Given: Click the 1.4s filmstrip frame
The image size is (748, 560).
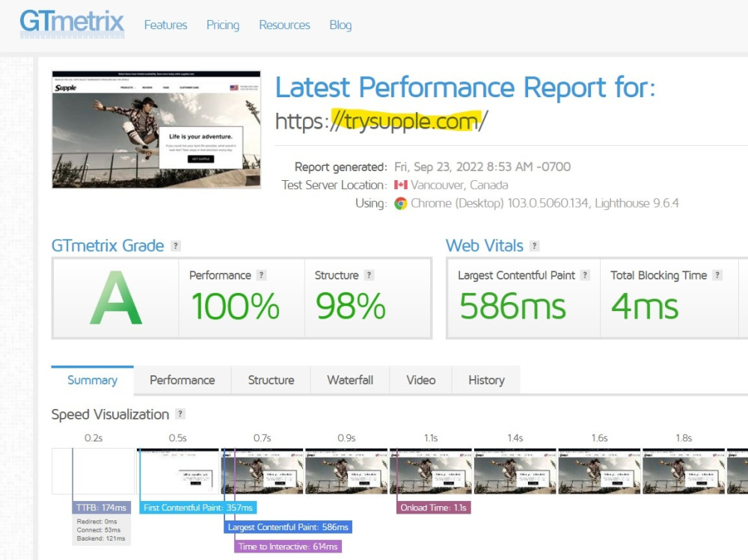Looking at the screenshot, I should pyautogui.click(x=515, y=471).
